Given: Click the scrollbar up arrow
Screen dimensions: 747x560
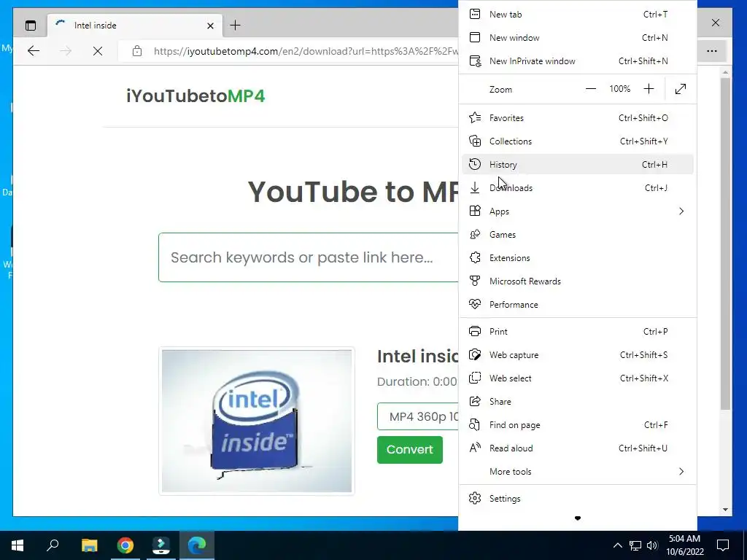Looking at the screenshot, I should (725, 72).
